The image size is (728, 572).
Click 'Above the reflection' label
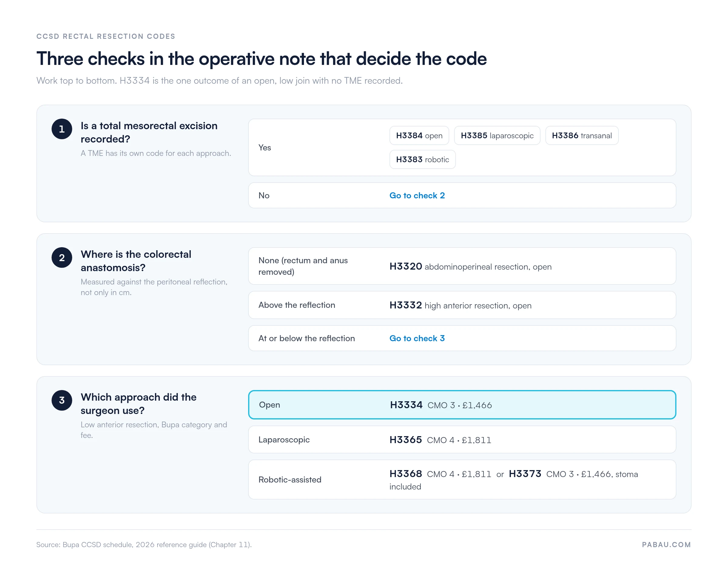[297, 305]
